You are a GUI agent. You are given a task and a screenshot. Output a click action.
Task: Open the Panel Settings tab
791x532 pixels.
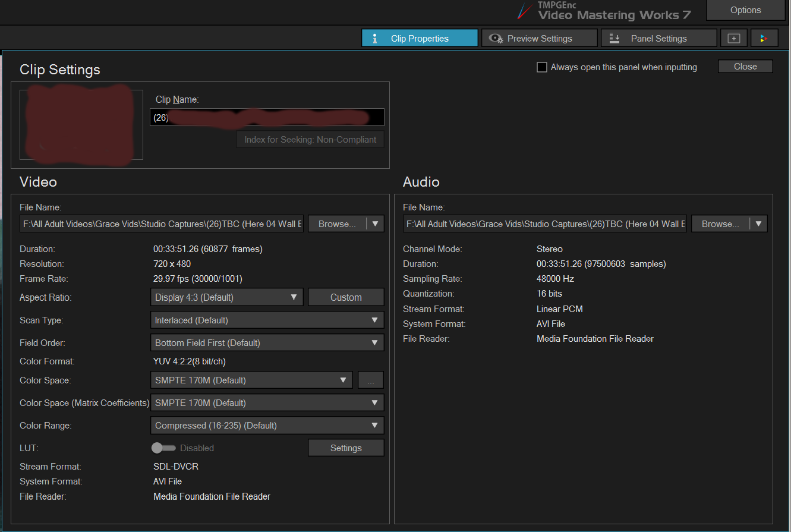[x=658, y=38]
